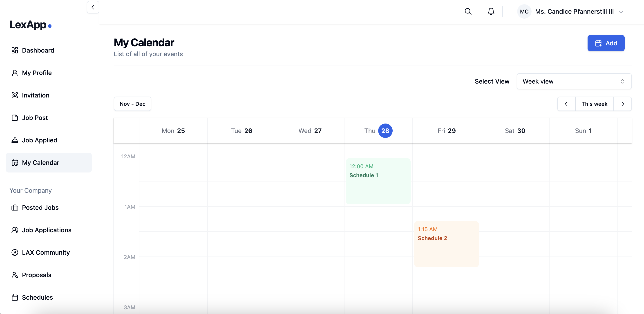The height and width of the screenshot is (314, 644).
Task: Click the LAX Community icon
Action: coord(15,252)
